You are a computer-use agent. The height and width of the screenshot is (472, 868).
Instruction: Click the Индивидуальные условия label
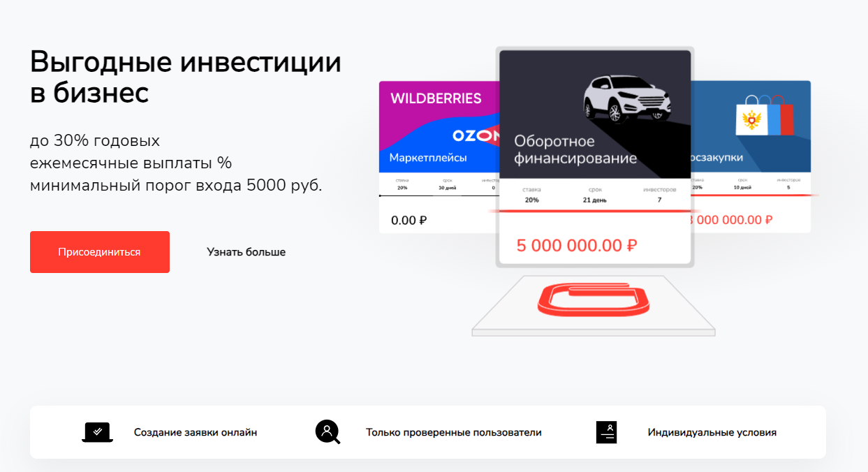point(712,432)
